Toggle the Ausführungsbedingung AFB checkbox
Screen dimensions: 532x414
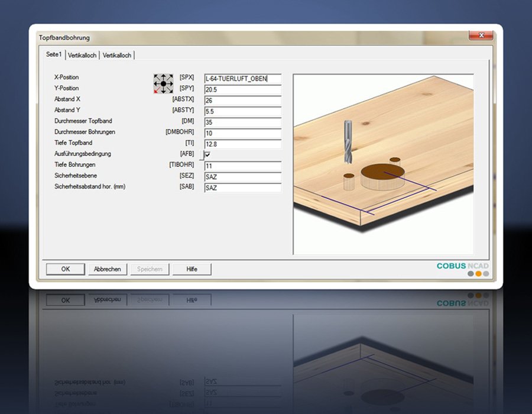point(207,155)
